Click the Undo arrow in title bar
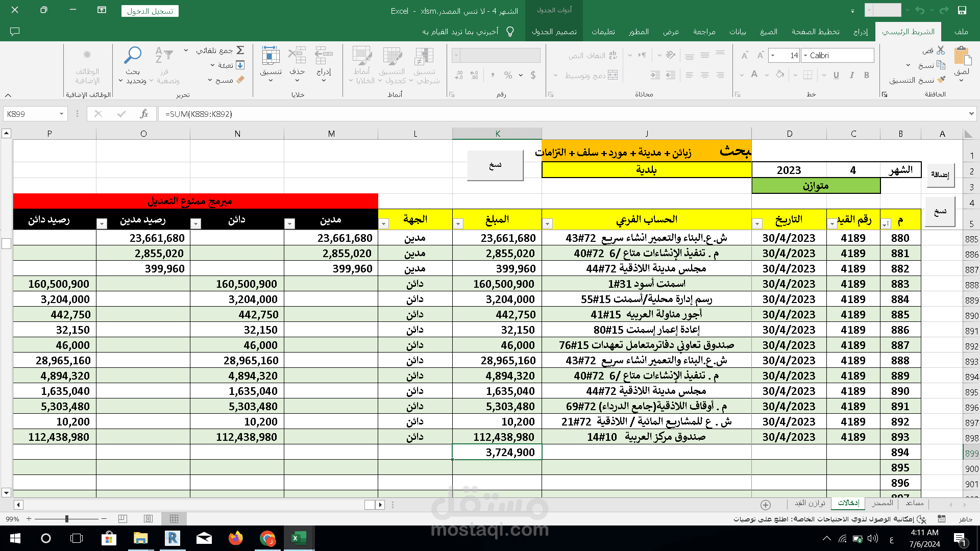The height and width of the screenshot is (551, 980). coord(920,10)
